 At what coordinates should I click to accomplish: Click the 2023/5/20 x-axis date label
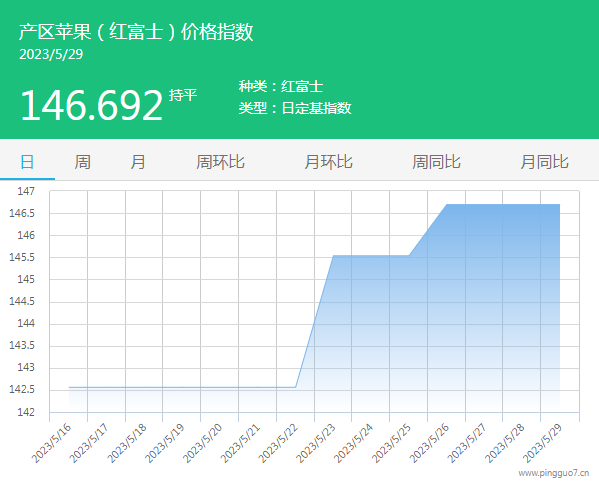point(202,443)
